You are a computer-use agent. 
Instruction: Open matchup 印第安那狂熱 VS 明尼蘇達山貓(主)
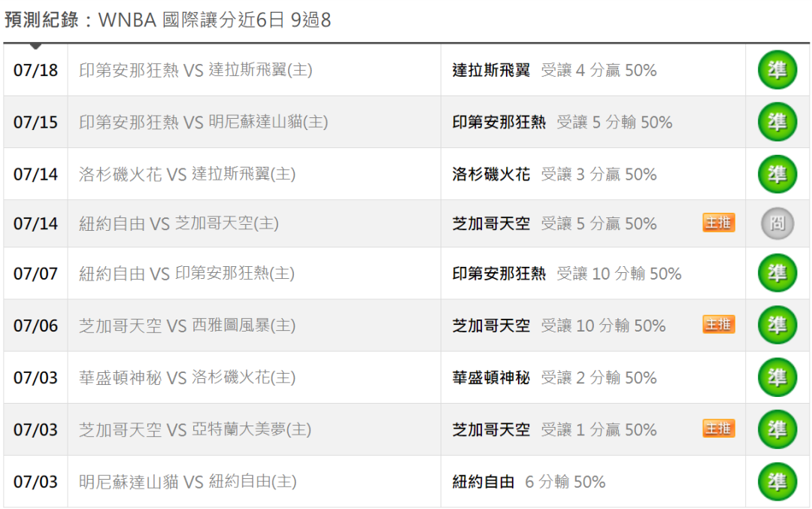pos(204,122)
